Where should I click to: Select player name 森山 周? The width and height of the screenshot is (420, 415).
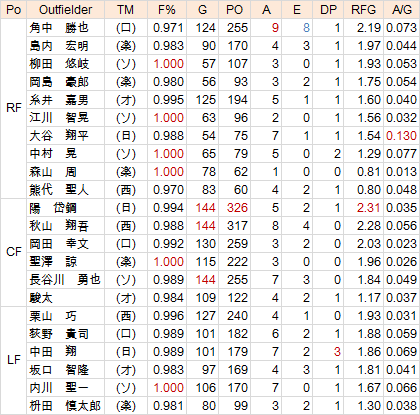click(x=53, y=172)
